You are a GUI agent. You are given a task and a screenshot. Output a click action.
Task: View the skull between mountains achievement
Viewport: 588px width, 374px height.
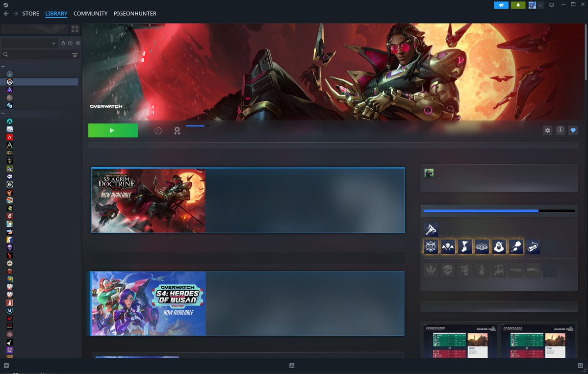(448, 247)
